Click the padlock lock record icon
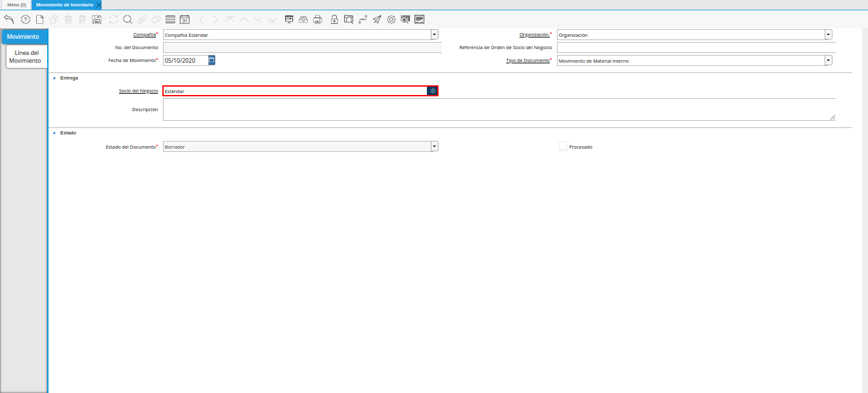 (x=334, y=19)
